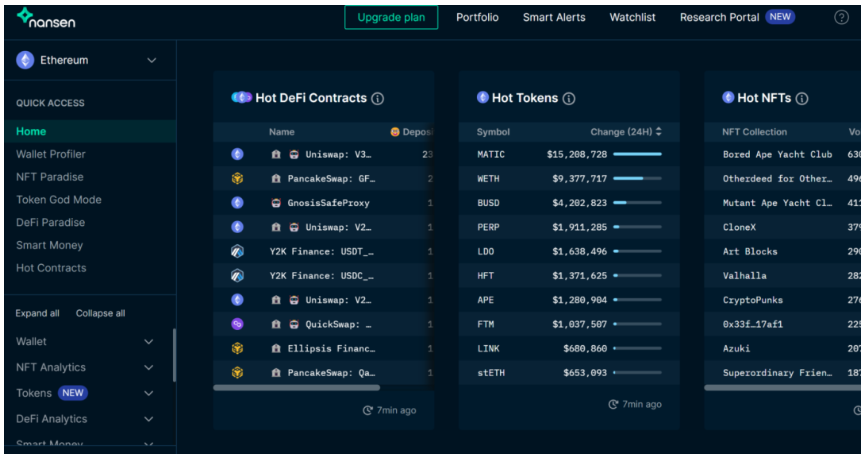
Task: Click refresh icon under Hot Tokens
Action: [613, 404]
